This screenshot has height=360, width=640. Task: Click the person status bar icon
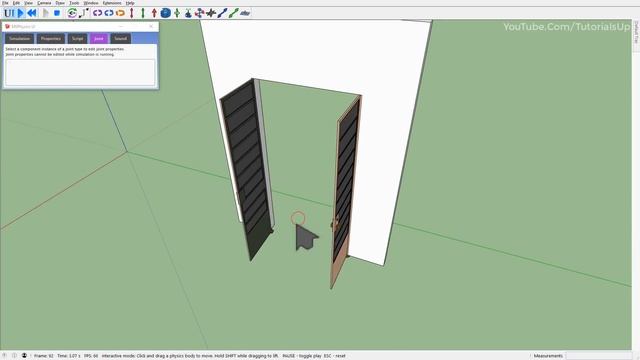tap(24, 356)
